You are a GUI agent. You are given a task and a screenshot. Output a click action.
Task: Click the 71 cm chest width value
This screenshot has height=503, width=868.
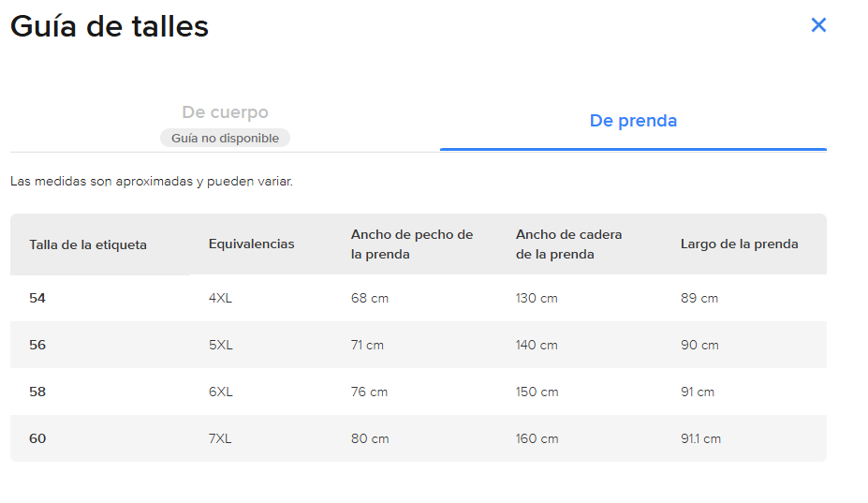367,345
